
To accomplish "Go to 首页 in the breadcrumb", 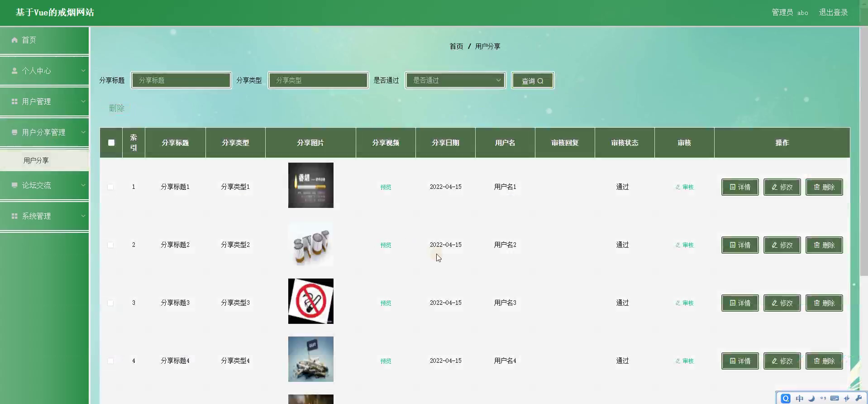I will (x=456, y=46).
